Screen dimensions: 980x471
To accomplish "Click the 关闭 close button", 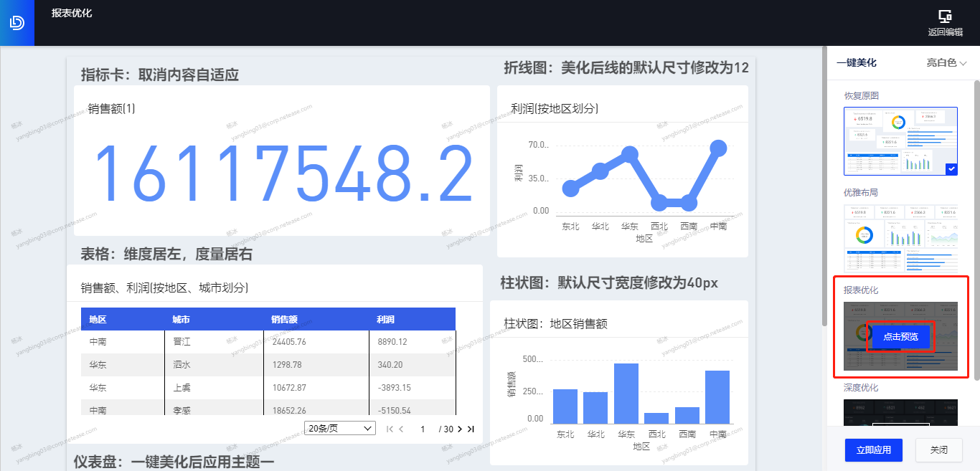I will click(938, 450).
